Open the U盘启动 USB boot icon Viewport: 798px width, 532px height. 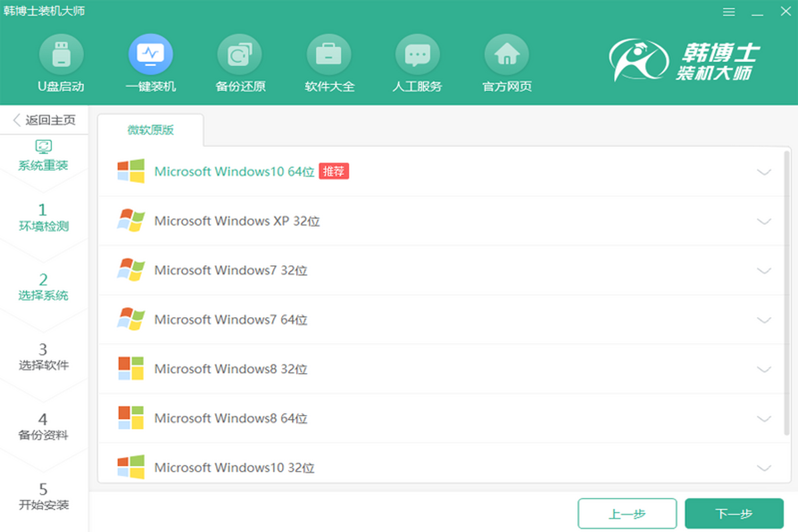61,56
